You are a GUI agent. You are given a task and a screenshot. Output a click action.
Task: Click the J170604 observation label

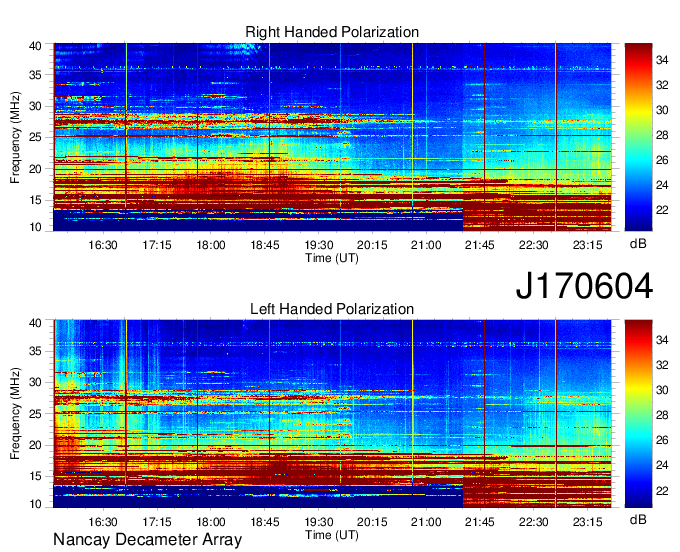(x=584, y=286)
